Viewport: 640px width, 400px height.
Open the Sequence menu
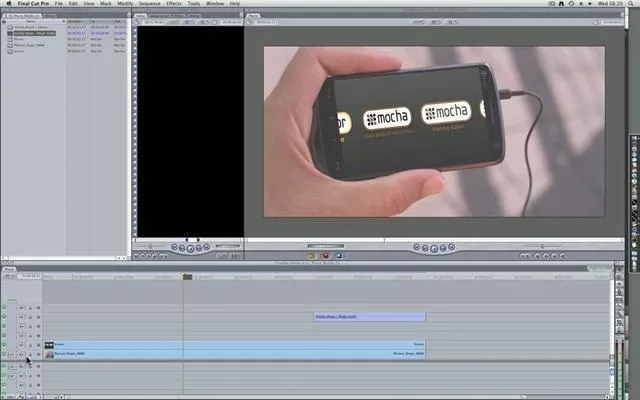coord(149,3)
